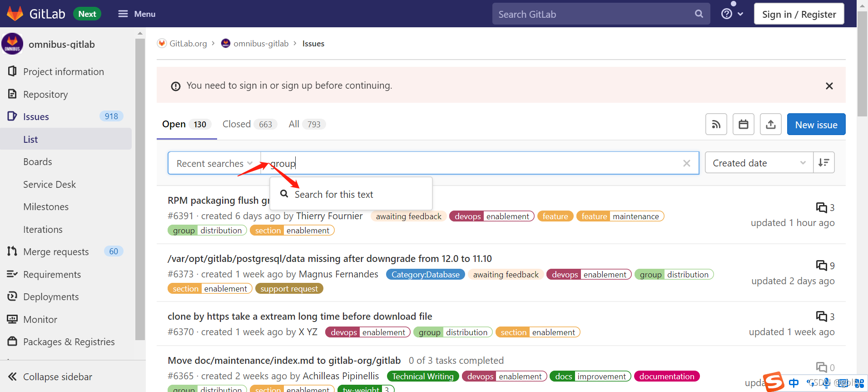Open Boards under Issues

tap(38, 161)
